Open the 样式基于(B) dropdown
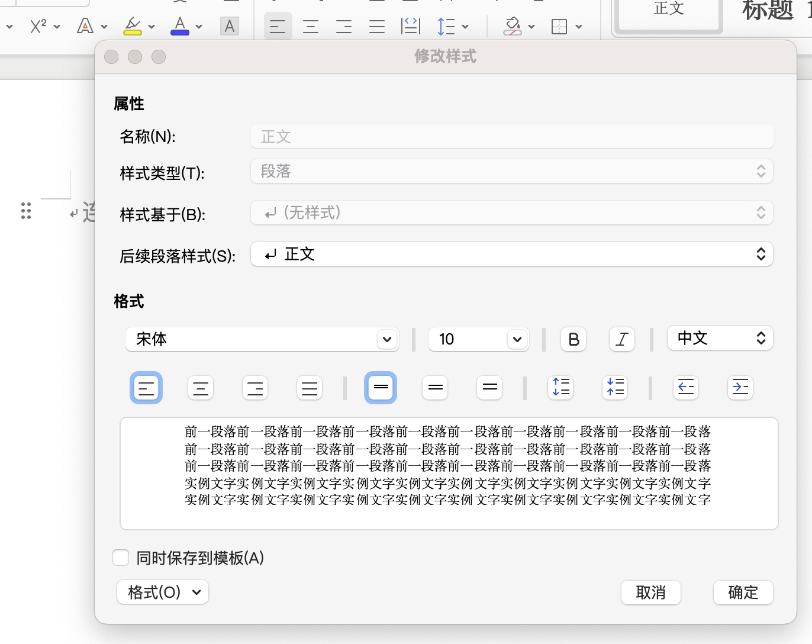The width and height of the screenshot is (812, 644). (513, 213)
